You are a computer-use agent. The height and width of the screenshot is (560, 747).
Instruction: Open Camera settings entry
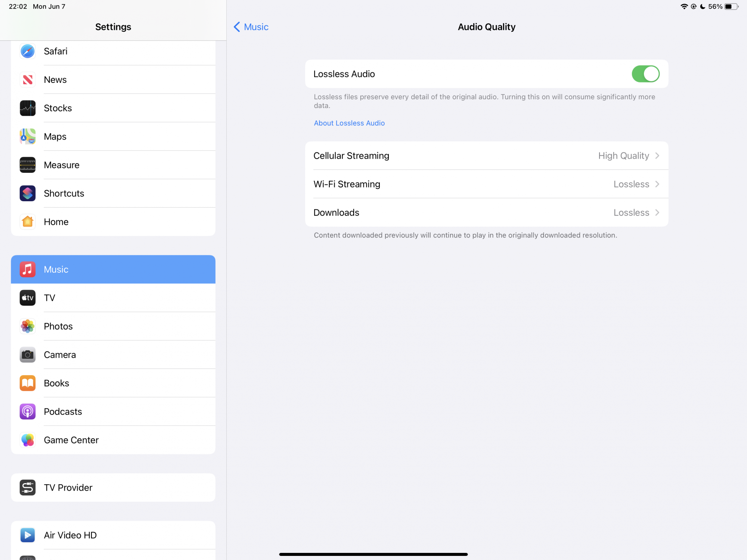tap(113, 355)
